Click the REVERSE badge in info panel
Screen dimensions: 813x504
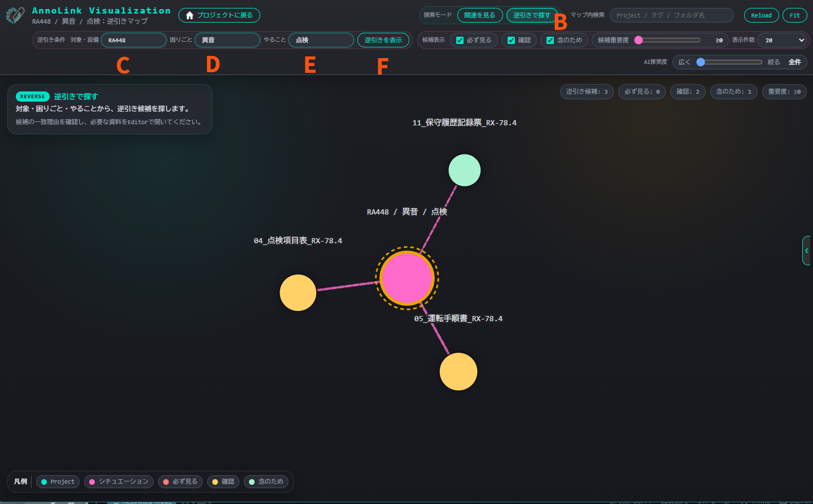point(33,97)
